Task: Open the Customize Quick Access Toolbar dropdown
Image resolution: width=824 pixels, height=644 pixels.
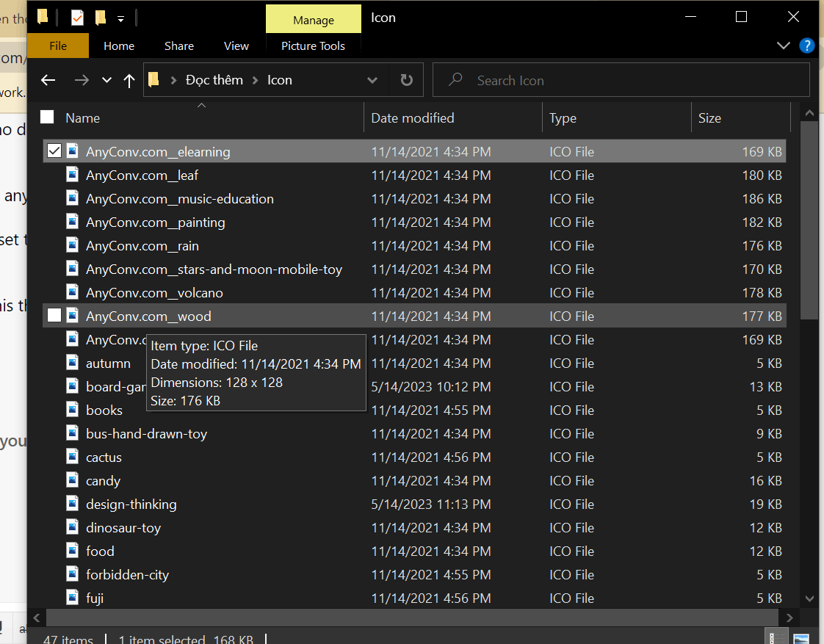Action: (x=121, y=19)
